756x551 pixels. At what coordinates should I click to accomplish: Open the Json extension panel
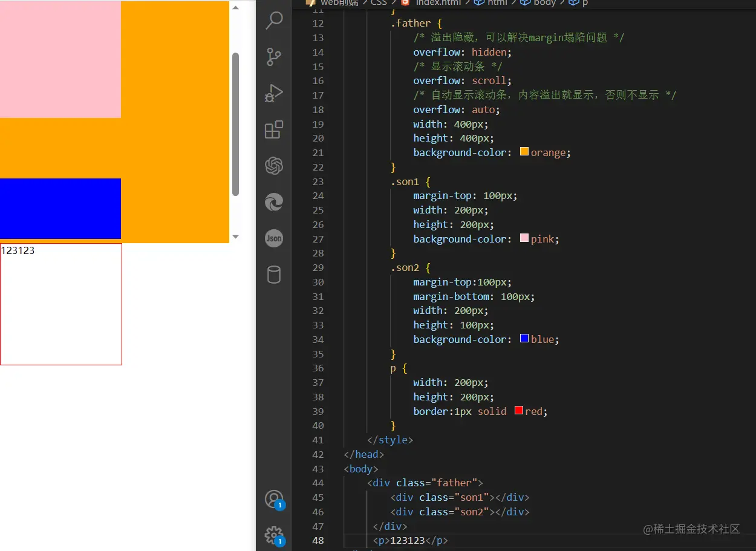[x=274, y=238]
